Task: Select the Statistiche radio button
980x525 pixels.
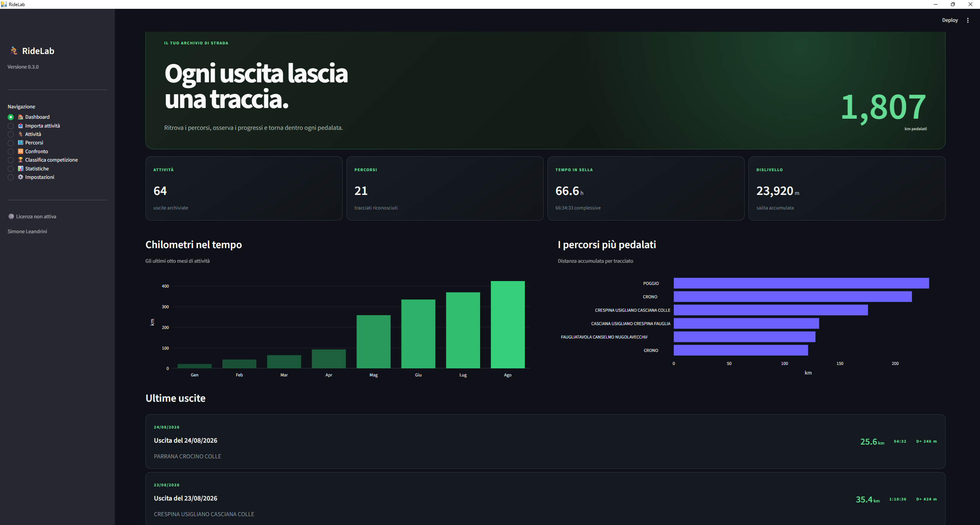Action: [11, 169]
